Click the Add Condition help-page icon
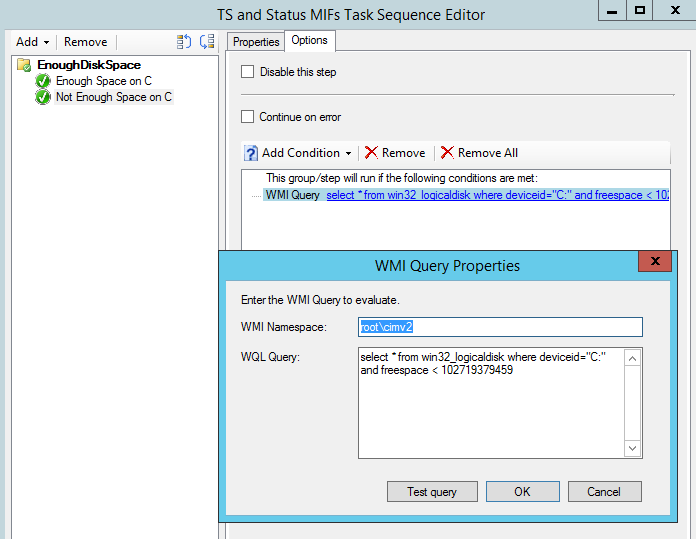 coord(251,153)
